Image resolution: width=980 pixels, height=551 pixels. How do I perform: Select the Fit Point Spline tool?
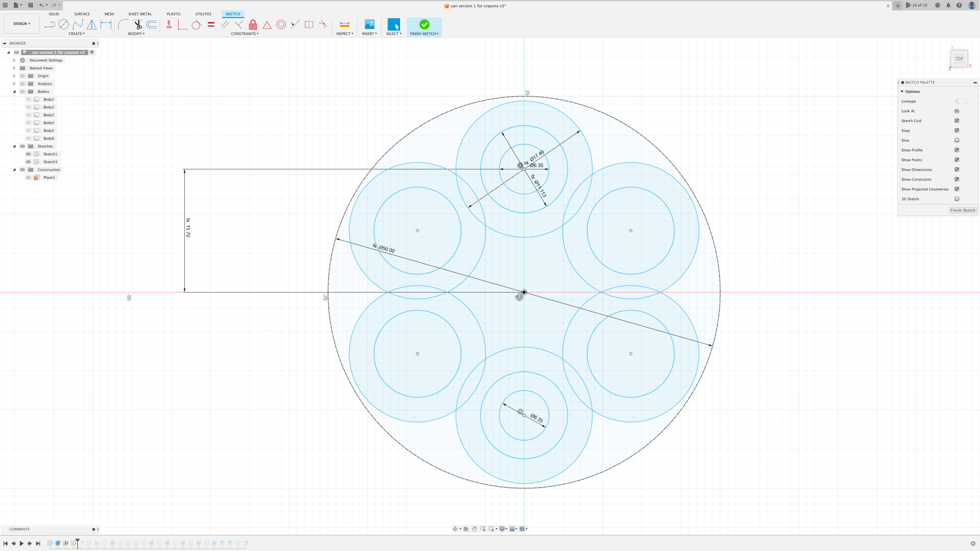(x=78, y=25)
